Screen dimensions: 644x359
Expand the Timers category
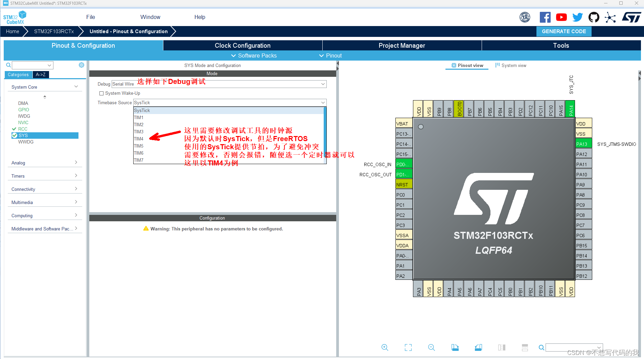coord(45,176)
